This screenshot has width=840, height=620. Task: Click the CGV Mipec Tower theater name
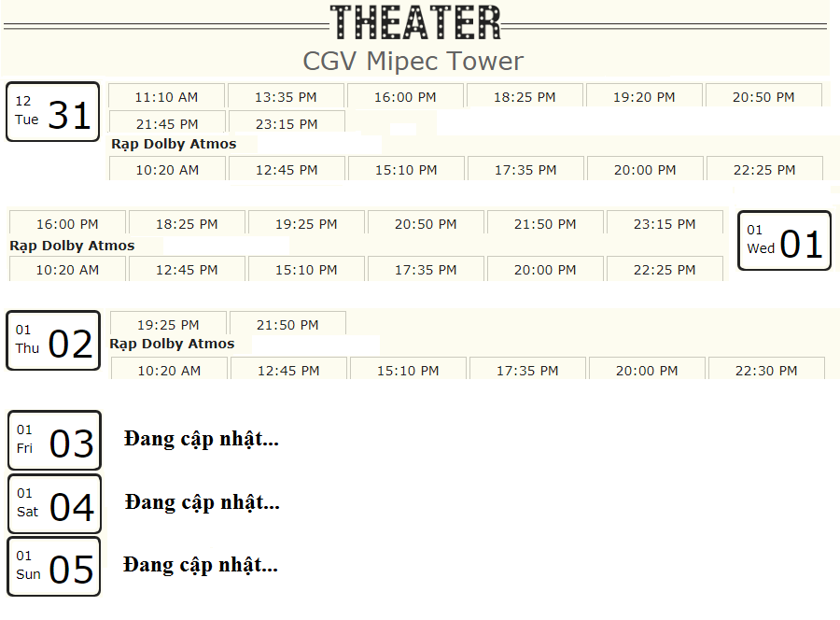(x=413, y=61)
